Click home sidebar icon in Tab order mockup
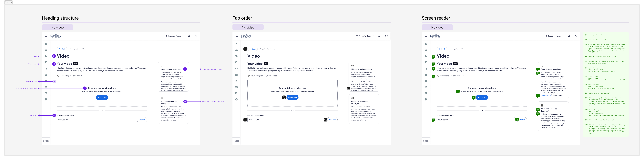The image size is (644, 160). click(x=237, y=44)
